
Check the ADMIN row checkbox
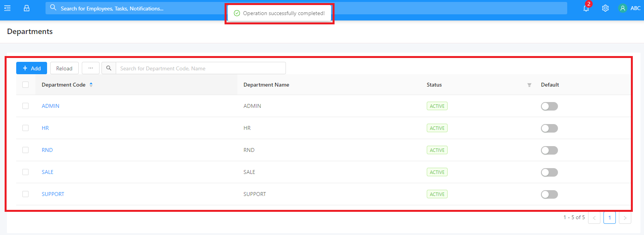[25, 106]
